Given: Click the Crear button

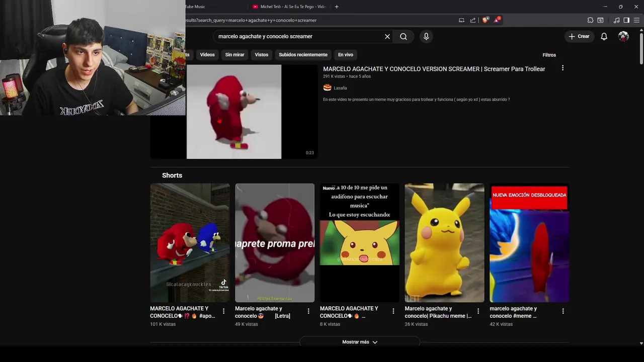Looking at the screenshot, I should (579, 36).
